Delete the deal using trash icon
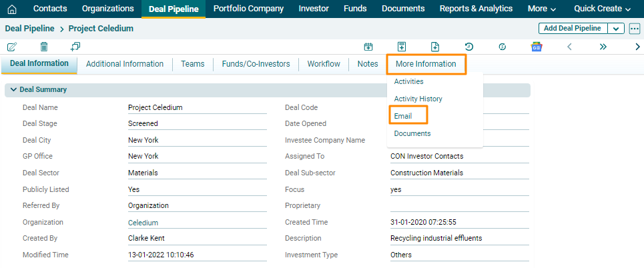644x268 pixels. (x=44, y=47)
